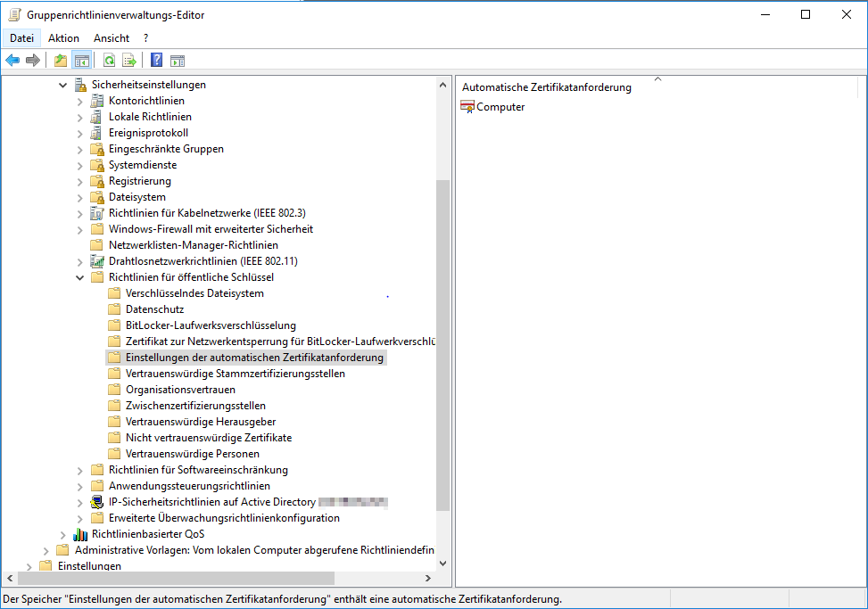Open the Aktion menu

(64, 38)
